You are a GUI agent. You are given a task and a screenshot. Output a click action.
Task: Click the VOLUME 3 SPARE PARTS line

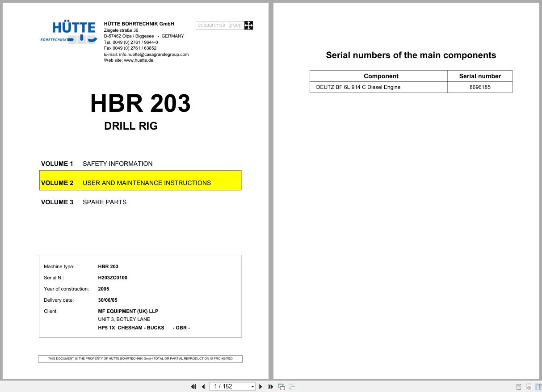84,202
